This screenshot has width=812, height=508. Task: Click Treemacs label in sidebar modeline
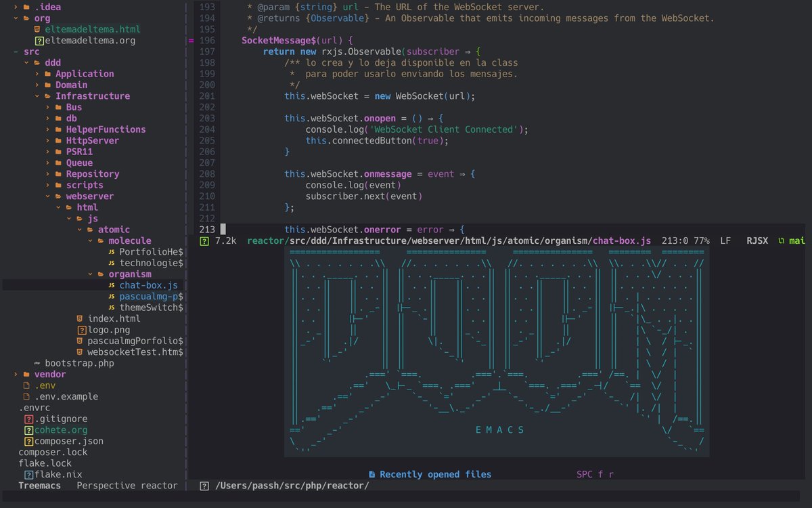pyautogui.click(x=39, y=486)
